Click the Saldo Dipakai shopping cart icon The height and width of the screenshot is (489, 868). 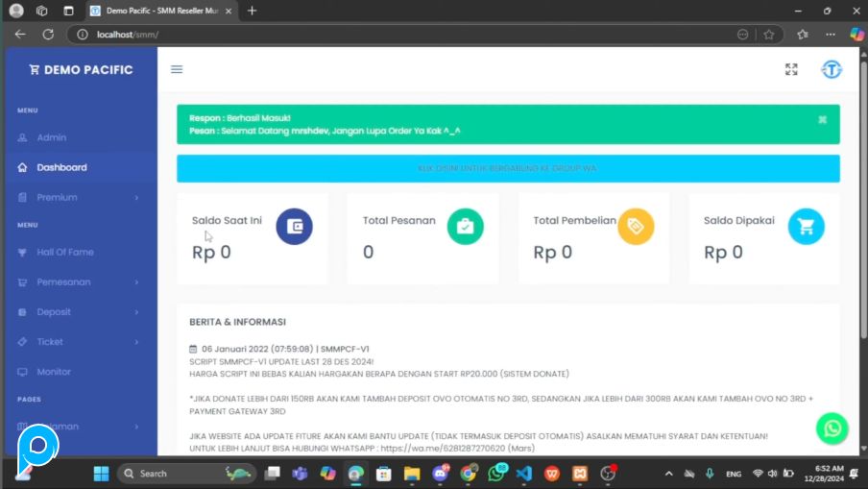(806, 227)
